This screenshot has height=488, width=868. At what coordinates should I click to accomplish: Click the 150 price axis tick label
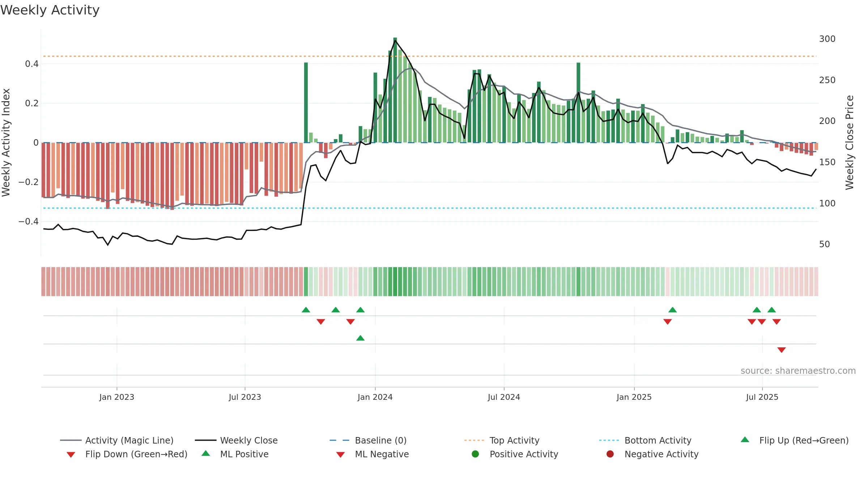click(x=827, y=162)
